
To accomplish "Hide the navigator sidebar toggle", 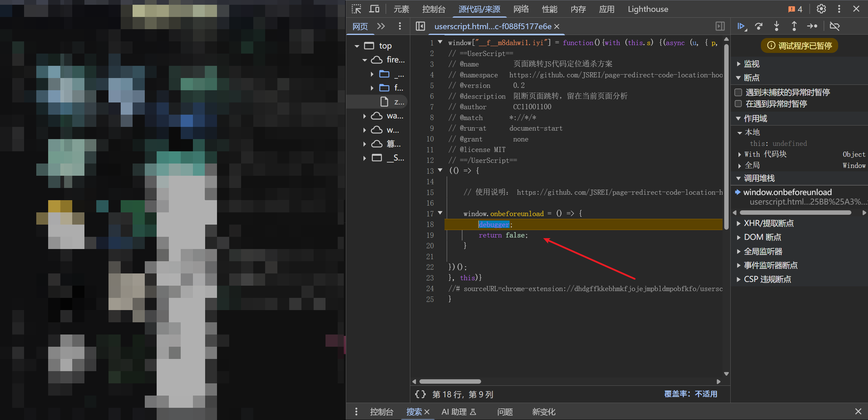I will coord(420,26).
